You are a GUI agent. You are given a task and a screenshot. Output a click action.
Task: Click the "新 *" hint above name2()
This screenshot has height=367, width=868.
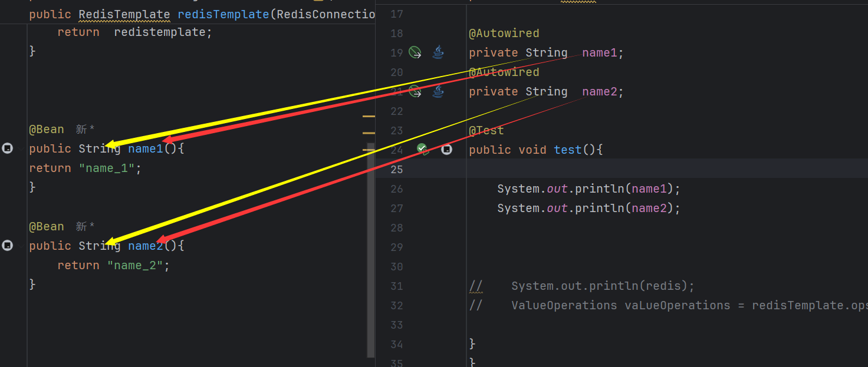point(85,227)
